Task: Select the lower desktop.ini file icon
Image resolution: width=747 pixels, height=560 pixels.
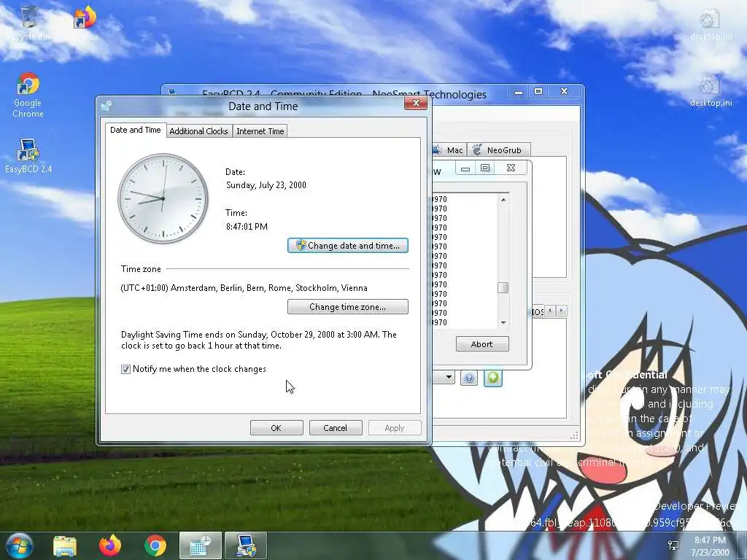Action: (711, 90)
